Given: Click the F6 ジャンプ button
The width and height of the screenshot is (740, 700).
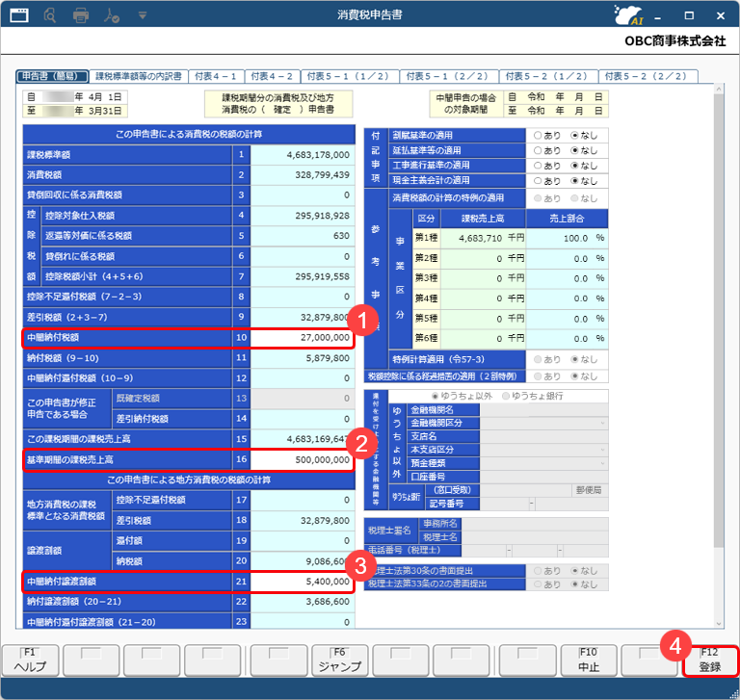Looking at the screenshot, I should 340,660.
